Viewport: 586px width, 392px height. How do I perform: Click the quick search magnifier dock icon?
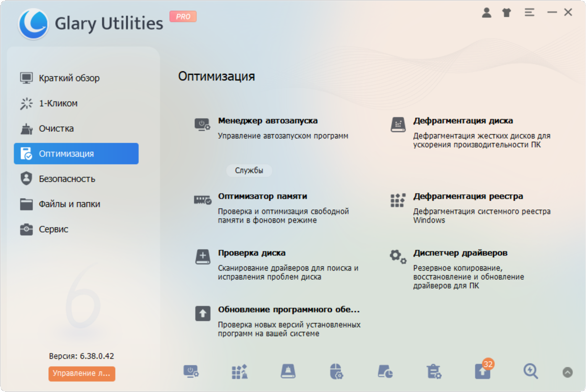coord(531,371)
